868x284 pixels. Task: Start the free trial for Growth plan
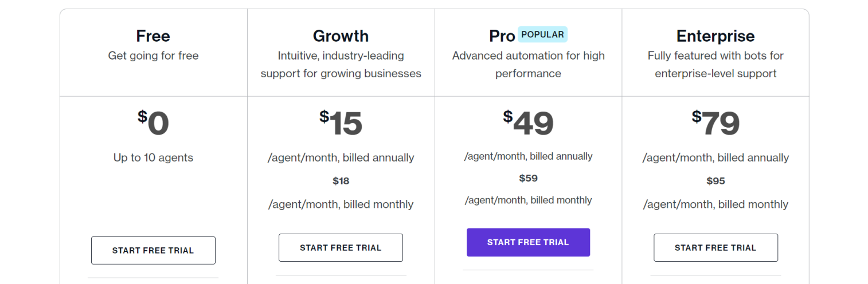[341, 247]
